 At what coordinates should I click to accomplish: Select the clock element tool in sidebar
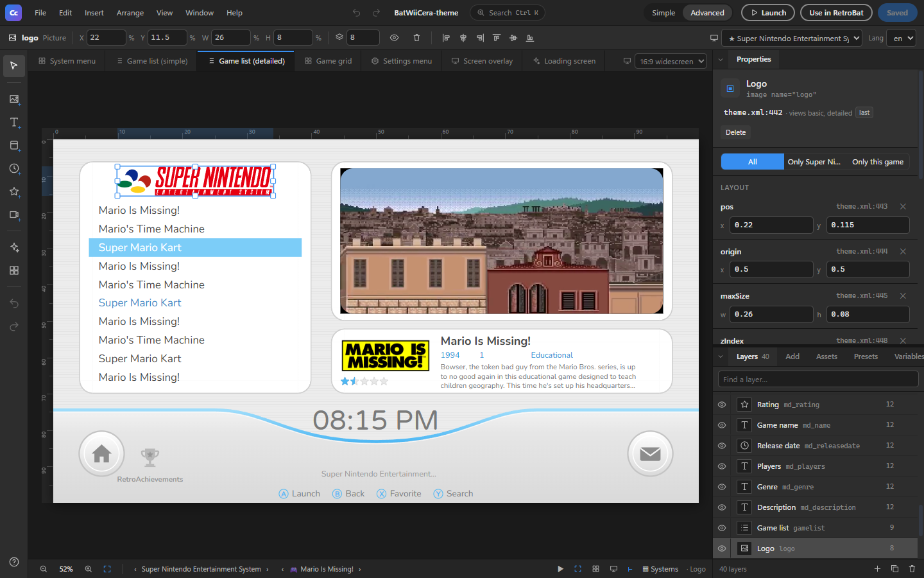14,168
